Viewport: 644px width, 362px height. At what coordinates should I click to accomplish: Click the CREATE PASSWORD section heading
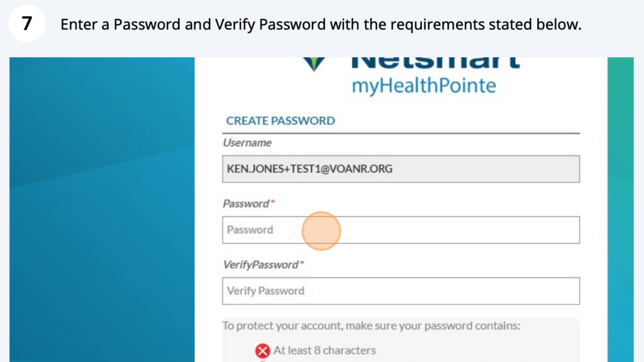pos(280,121)
